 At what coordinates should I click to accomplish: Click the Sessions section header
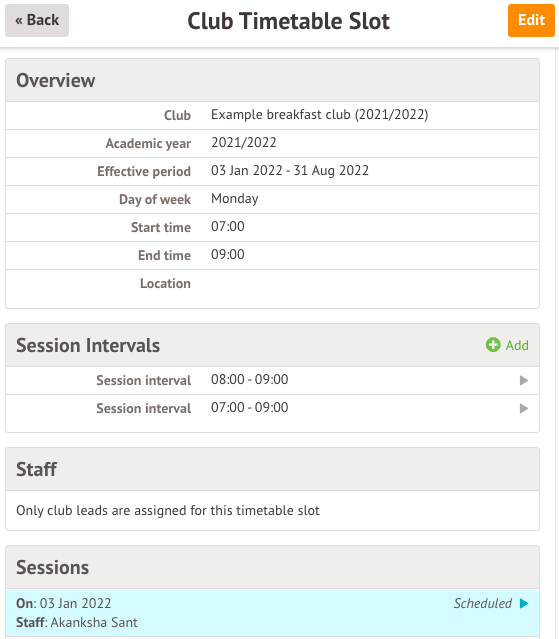coord(272,567)
